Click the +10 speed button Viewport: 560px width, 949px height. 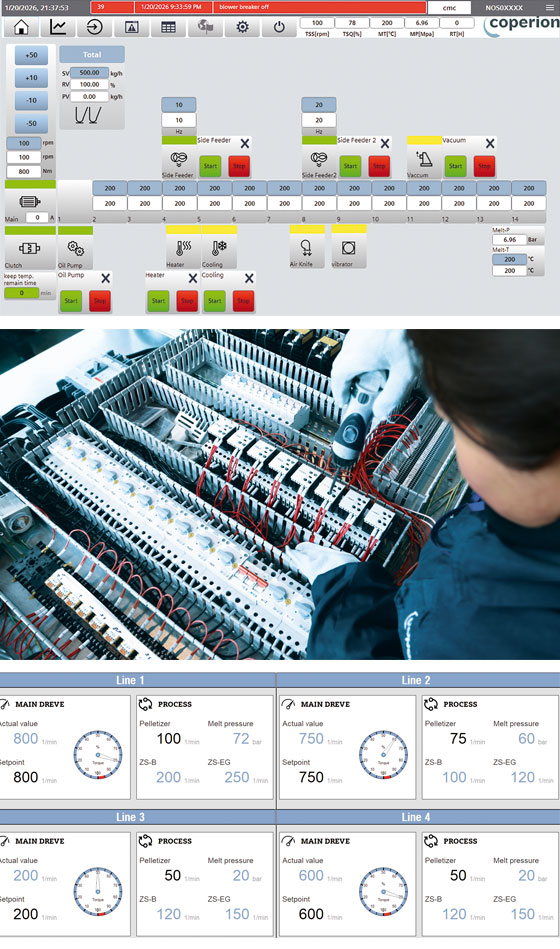tap(31, 77)
